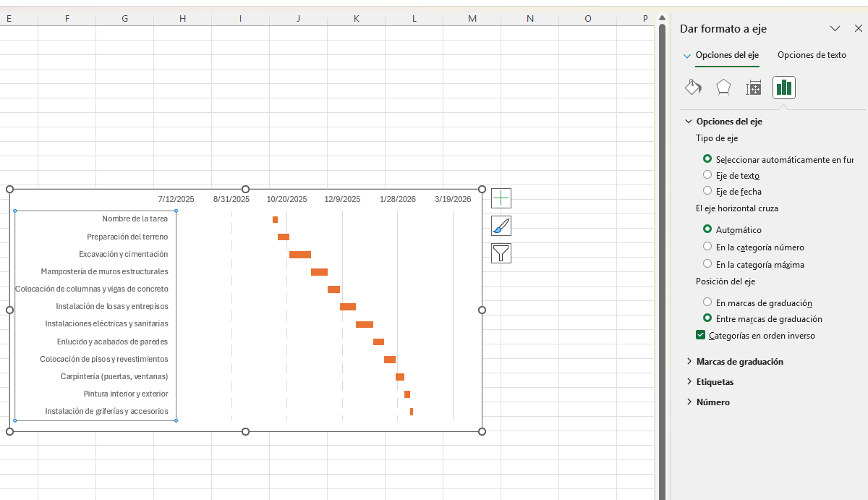Open Chart Styles paintbrush button

[501, 226]
